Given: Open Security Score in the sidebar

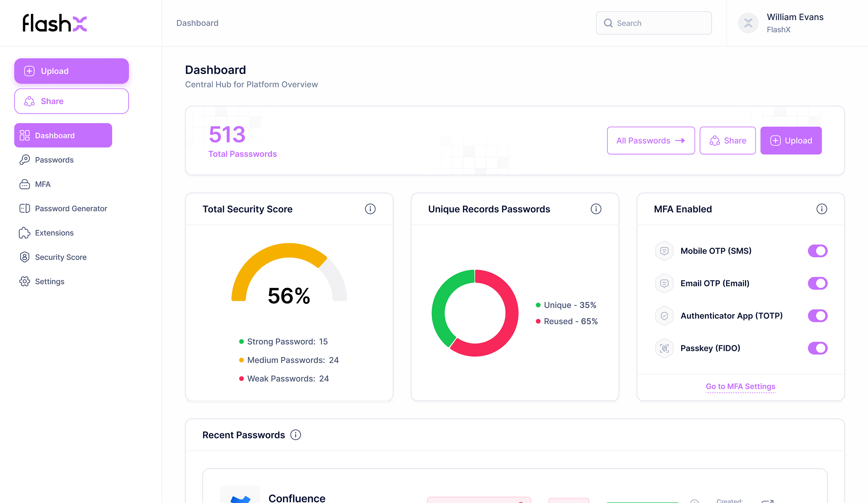Looking at the screenshot, I should click(61, 257).
